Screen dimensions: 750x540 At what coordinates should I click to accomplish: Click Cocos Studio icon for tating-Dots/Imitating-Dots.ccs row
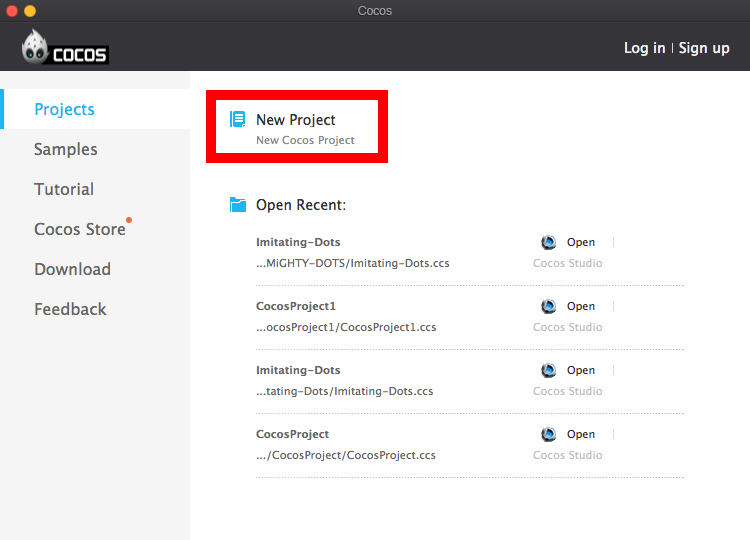[549, 370]
